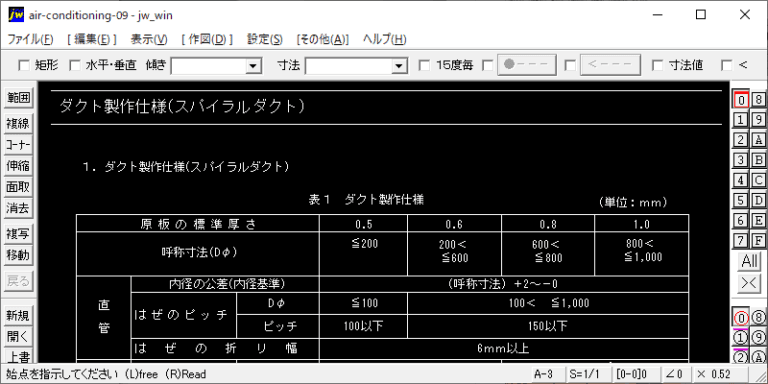The height and width of the screenshot is (384, 768).
Task: Activate the 複線 double line tool
Action: (18, 123)
